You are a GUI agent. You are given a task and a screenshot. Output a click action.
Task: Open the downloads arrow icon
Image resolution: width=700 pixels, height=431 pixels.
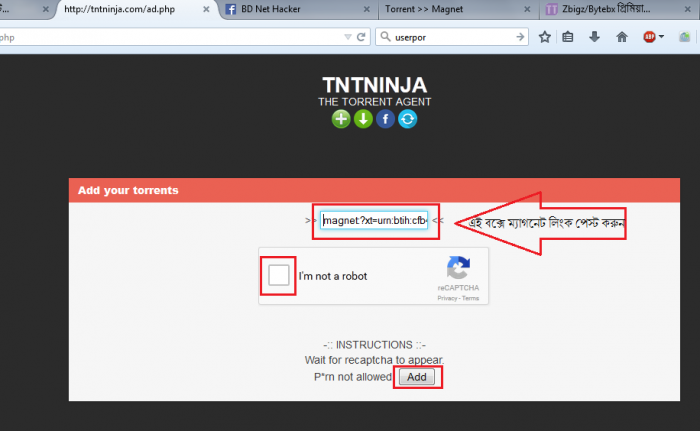pos(594,37)
